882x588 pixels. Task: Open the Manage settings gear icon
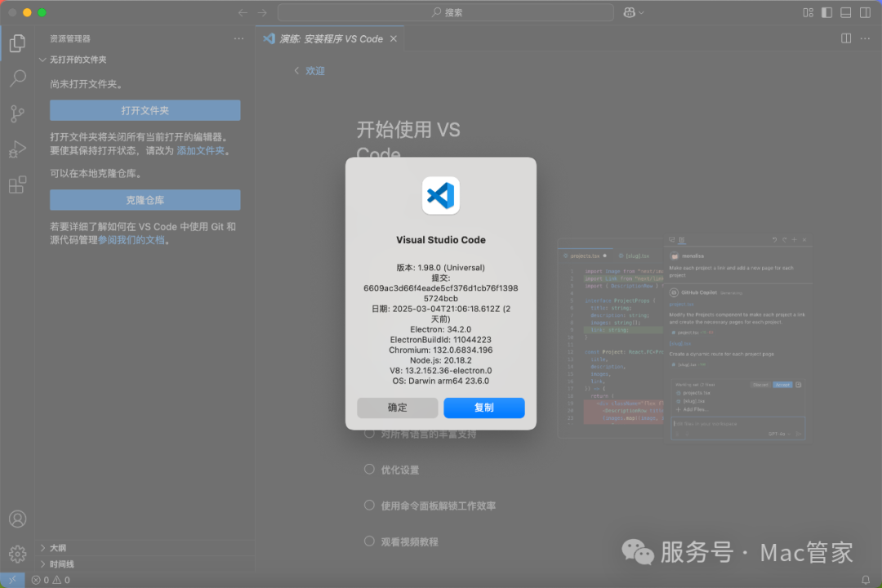[17, 553]
